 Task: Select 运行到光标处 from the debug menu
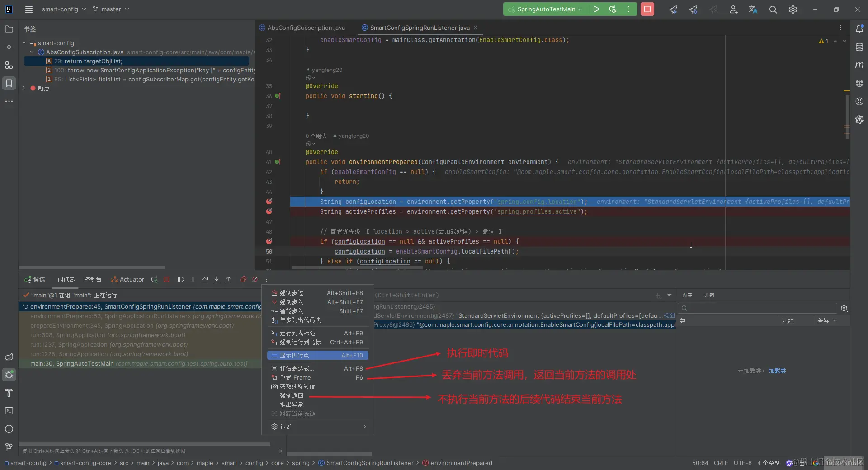tap(318, 333)
